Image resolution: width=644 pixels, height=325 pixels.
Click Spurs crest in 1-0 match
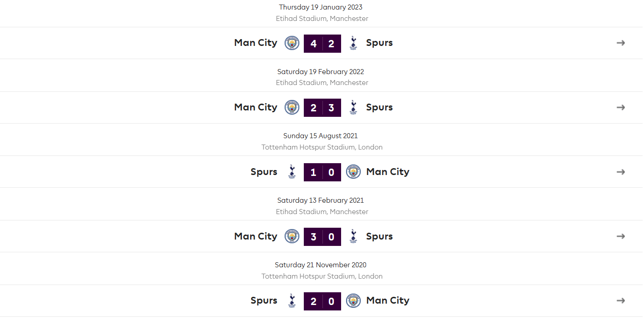(292, 172)
